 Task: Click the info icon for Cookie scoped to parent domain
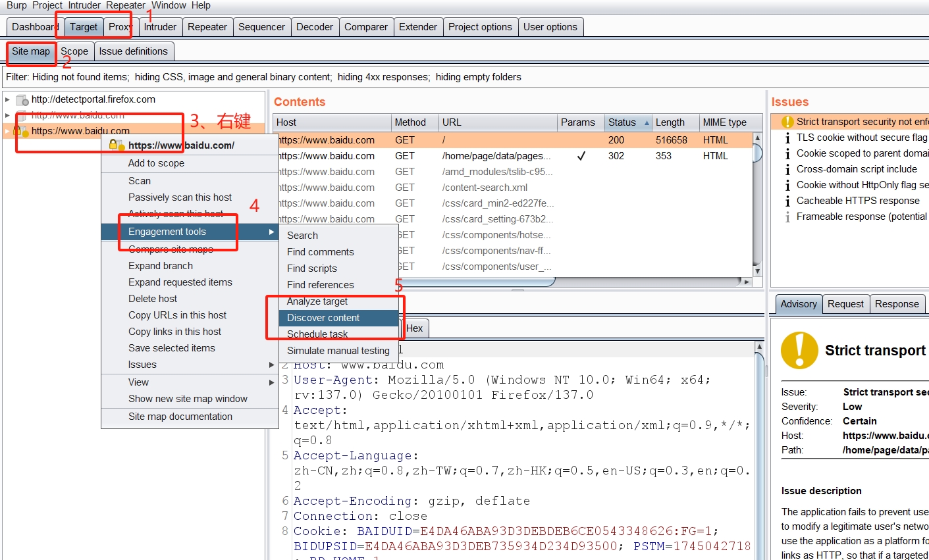[x=787, y=153]
